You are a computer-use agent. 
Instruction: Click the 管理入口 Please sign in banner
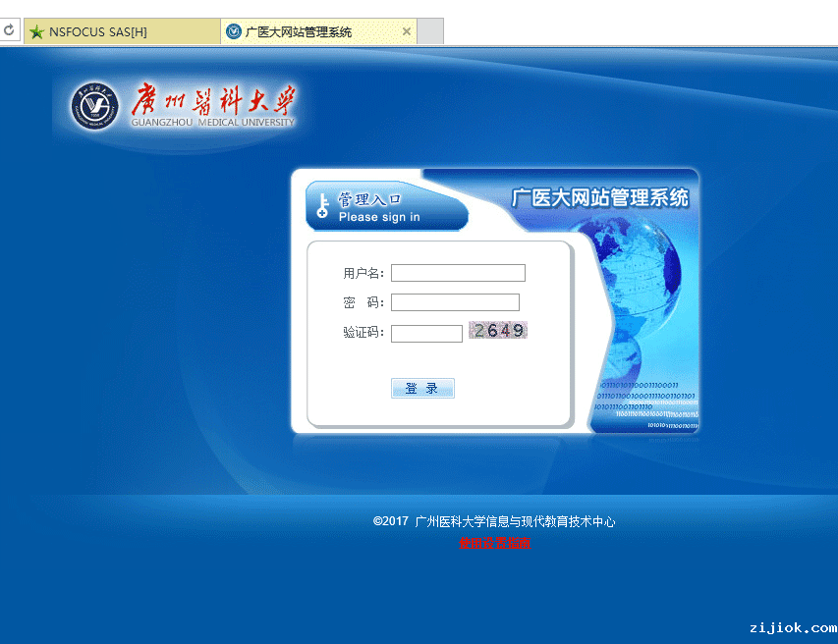click(x=385, y=207)
